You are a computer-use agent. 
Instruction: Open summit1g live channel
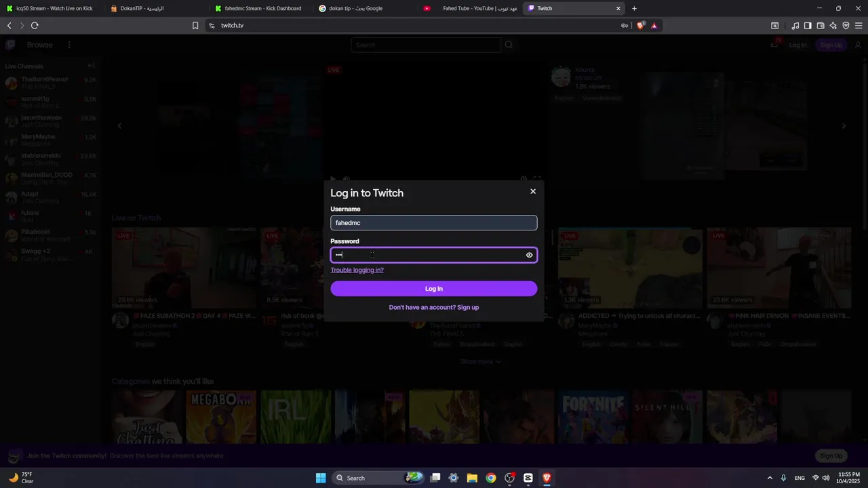click(51, 102)
